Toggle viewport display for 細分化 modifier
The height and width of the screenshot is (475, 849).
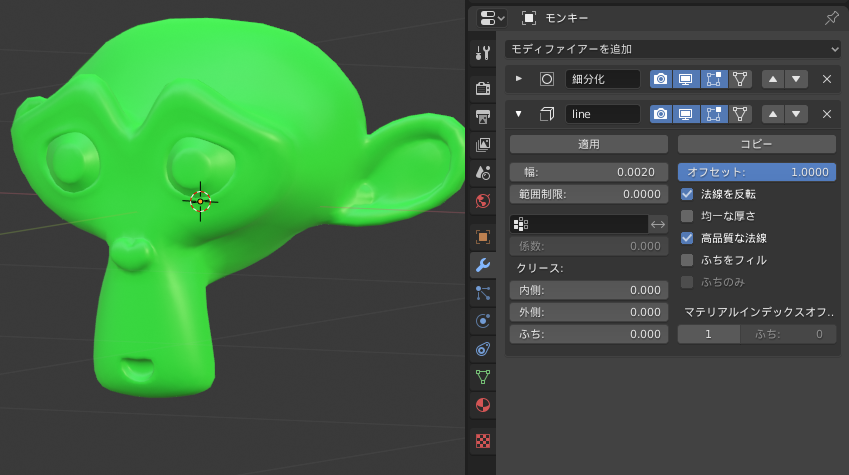coord(686,79)
